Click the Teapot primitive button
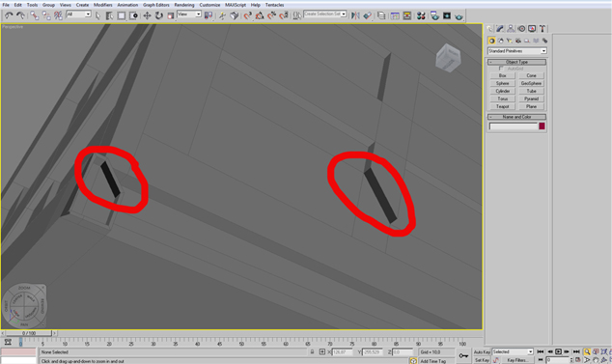 (503, 106)
